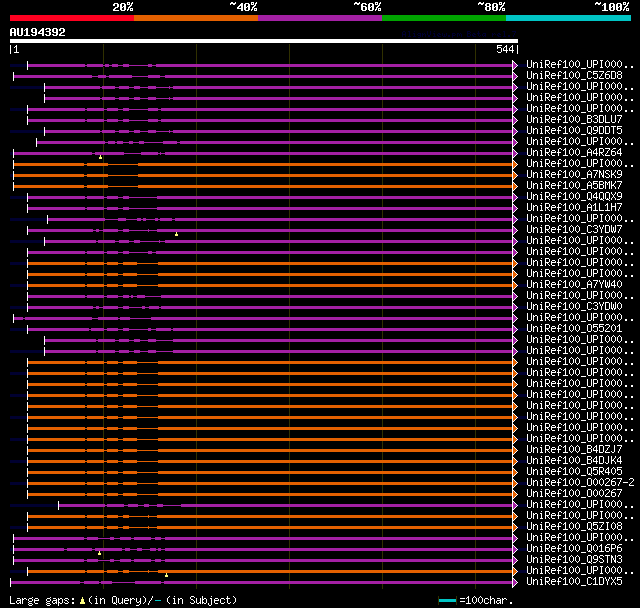
Task: Click the purple alignment bar of the Q9STN3 row
Action: [263, 561]
